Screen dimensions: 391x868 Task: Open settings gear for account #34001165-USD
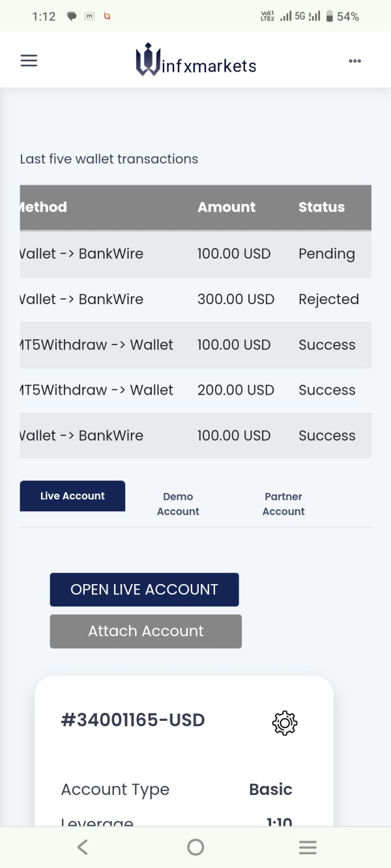(284, 723)
